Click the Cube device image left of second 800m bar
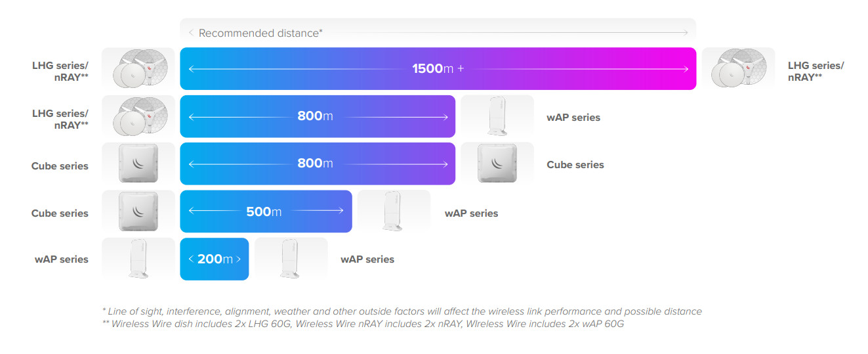Screen dimensions: 868x354 tap(138, 164)
